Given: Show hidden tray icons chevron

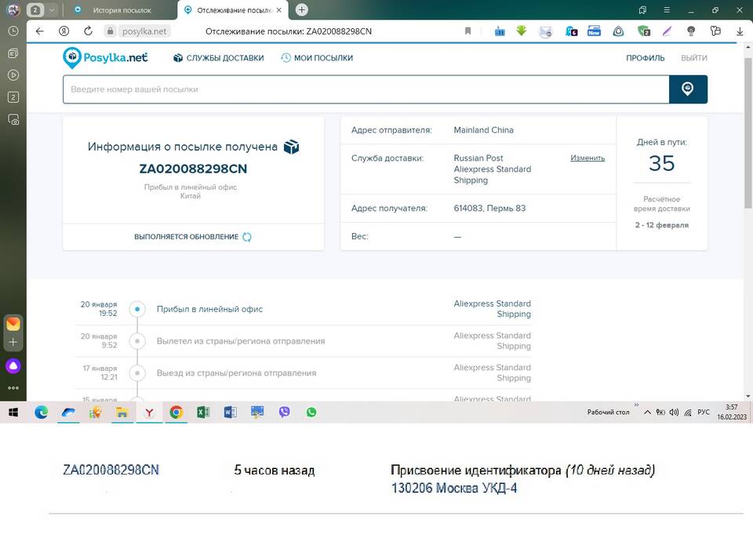Looking at the screenshot, I should (647, 412).
